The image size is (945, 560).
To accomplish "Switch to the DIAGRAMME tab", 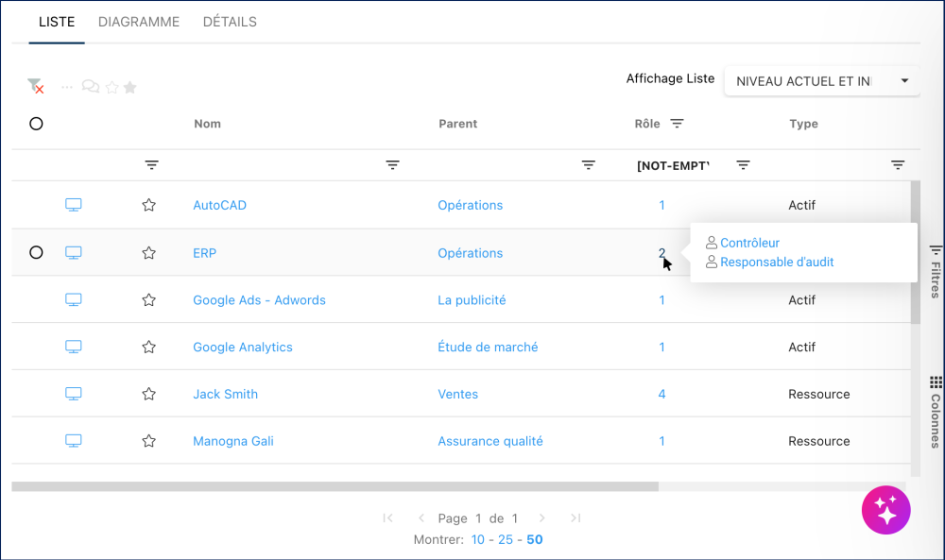I will [139, 22].
